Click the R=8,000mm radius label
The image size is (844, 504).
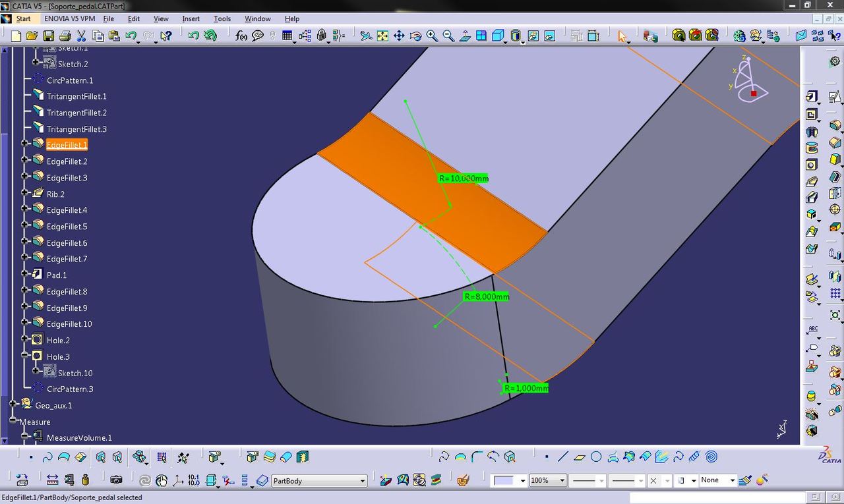pyautogui.click(x=487, y=296)
